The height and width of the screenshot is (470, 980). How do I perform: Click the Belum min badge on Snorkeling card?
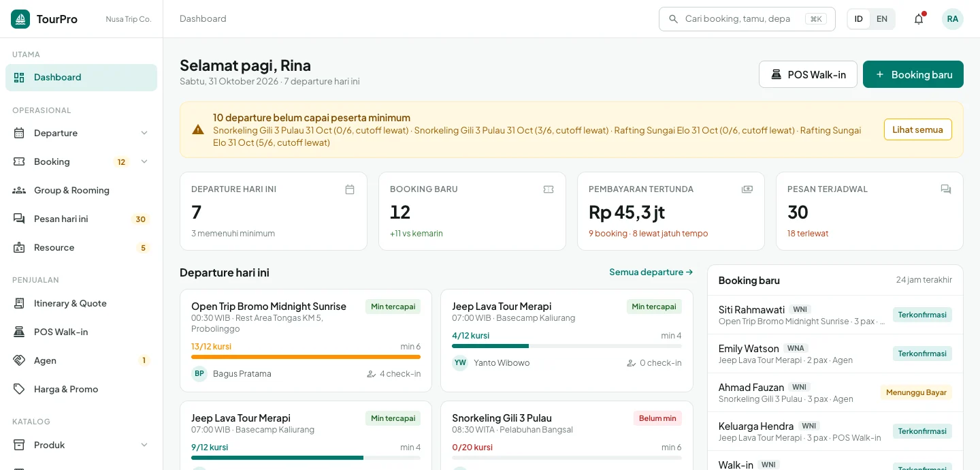tap(657, 418)
